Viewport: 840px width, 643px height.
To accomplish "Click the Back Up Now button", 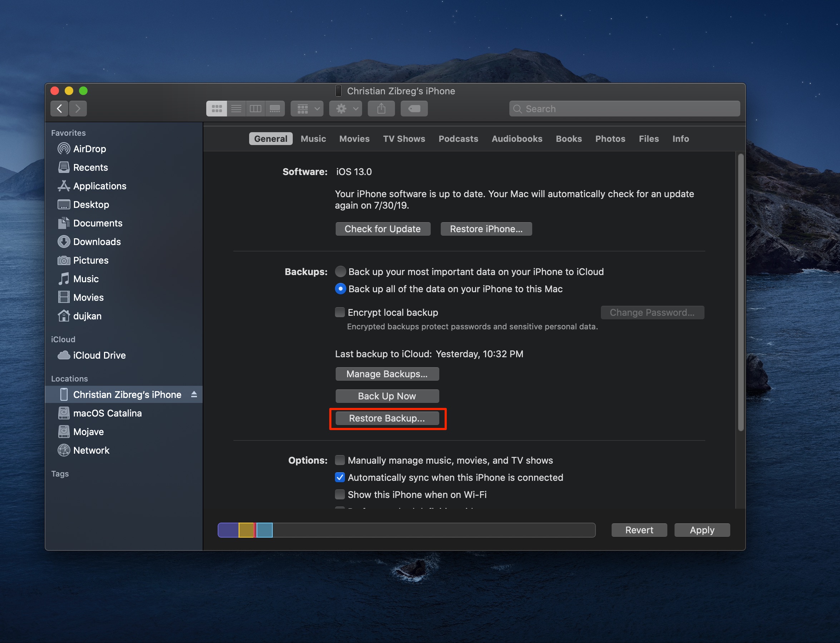I will tap(387, 396).
